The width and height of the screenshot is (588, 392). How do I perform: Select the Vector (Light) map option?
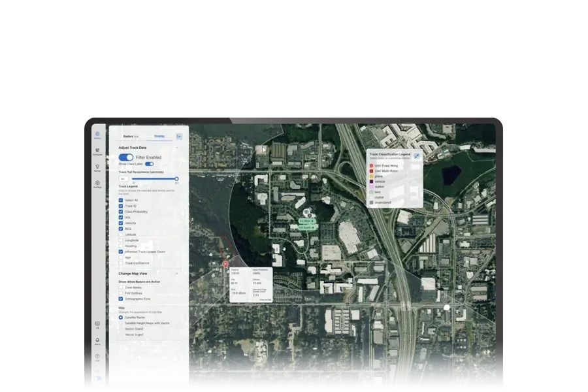click(x=121, y=335)
